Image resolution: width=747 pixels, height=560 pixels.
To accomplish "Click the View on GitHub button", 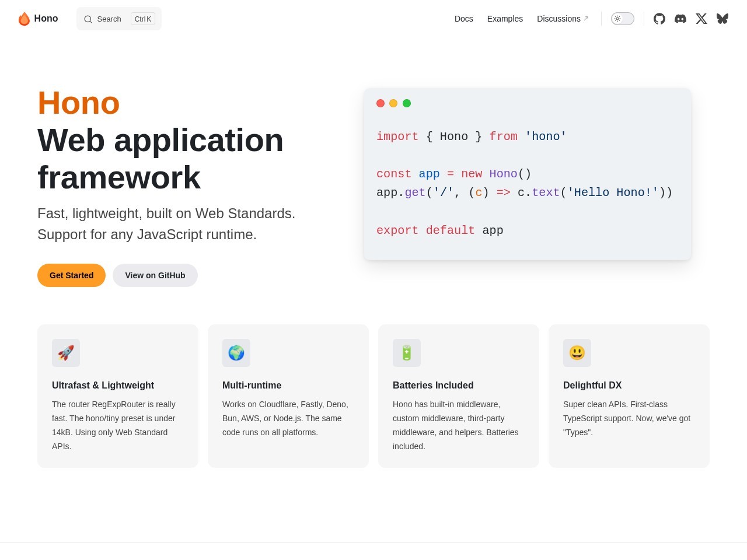I will click(155, 275).
